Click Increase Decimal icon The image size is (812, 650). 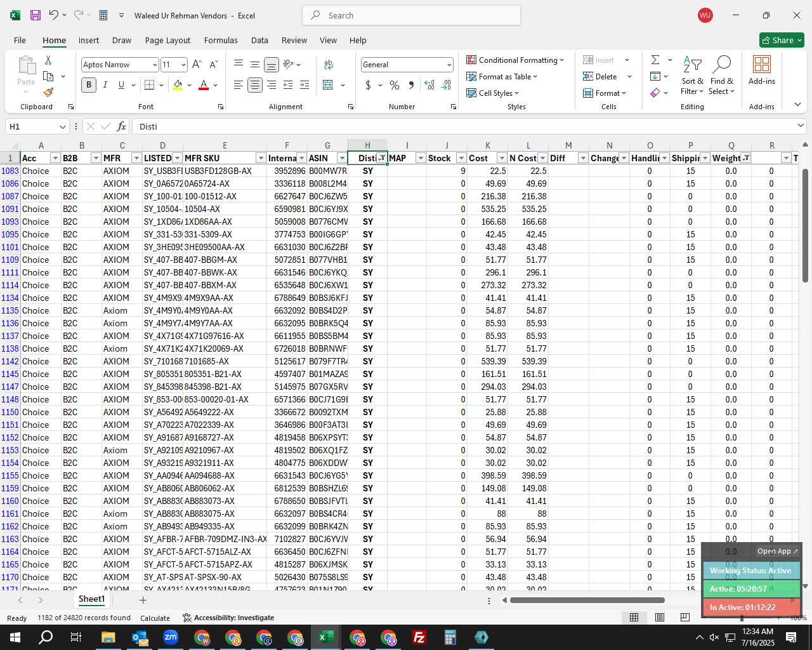429,85
